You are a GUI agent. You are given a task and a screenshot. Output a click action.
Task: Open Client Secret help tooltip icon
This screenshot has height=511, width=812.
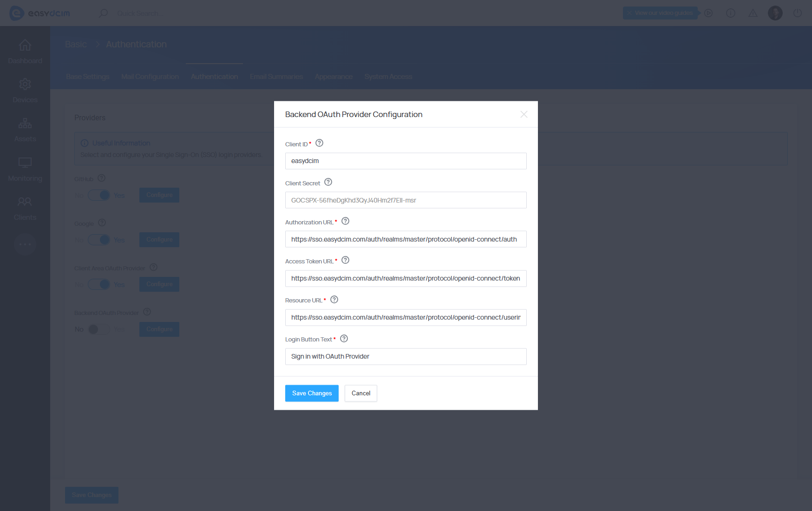pos(328,182)
